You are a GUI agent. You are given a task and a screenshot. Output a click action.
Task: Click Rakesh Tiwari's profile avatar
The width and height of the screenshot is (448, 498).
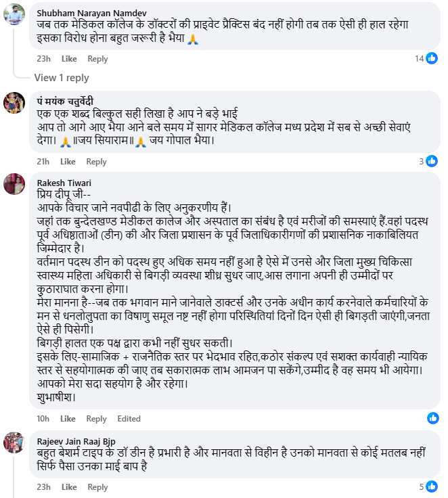pyautogui.click(x=15, y=183)
